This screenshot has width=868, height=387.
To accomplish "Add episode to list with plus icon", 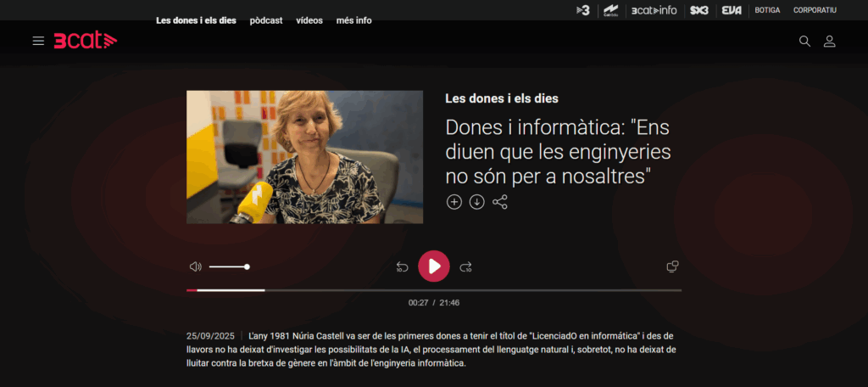I will (x=454, y=202).
